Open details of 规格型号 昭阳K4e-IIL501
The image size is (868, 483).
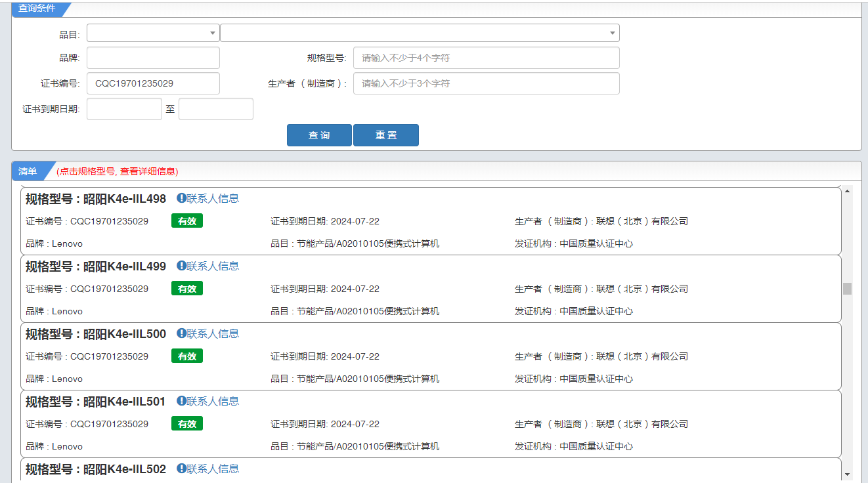[x=96, y=401]
